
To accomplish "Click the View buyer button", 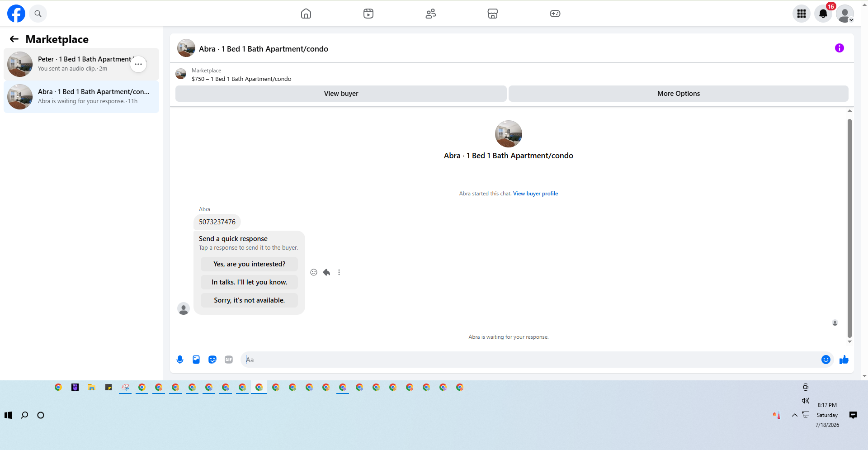I will 341,94.
